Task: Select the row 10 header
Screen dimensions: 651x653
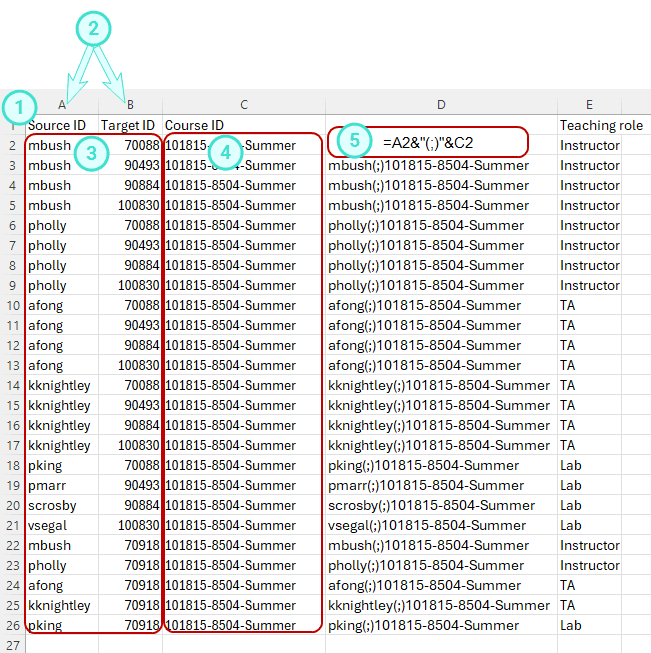Action: [12, 305]
